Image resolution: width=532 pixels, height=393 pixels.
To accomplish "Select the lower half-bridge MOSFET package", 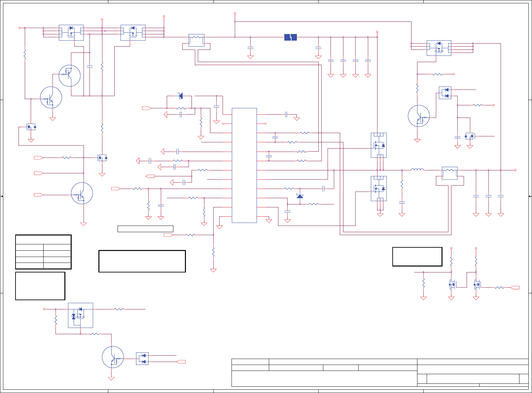I will (379, 189).
